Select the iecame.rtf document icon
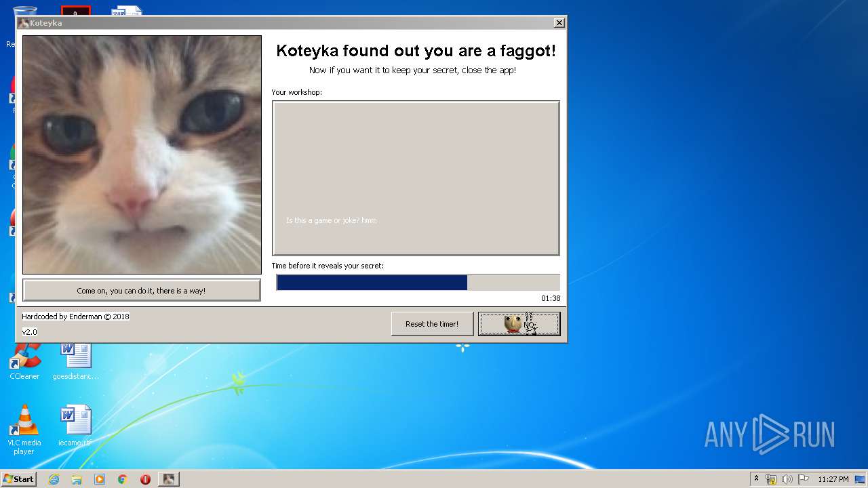 [x=75, y=426]
